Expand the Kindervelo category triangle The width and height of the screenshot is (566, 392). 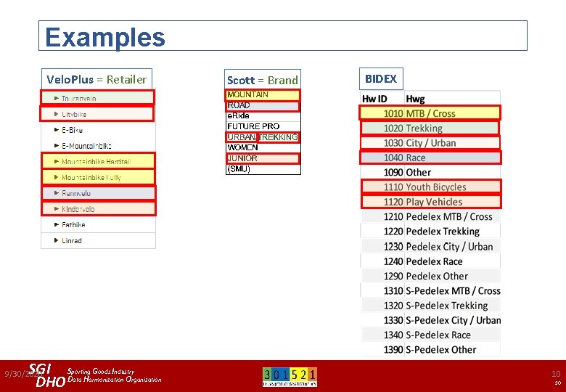57,209
